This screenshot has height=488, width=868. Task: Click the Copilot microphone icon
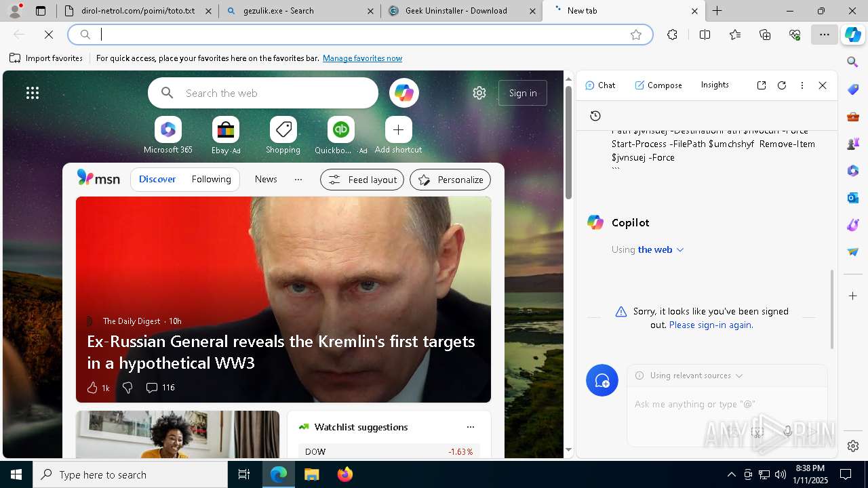[x=787, y=431]
